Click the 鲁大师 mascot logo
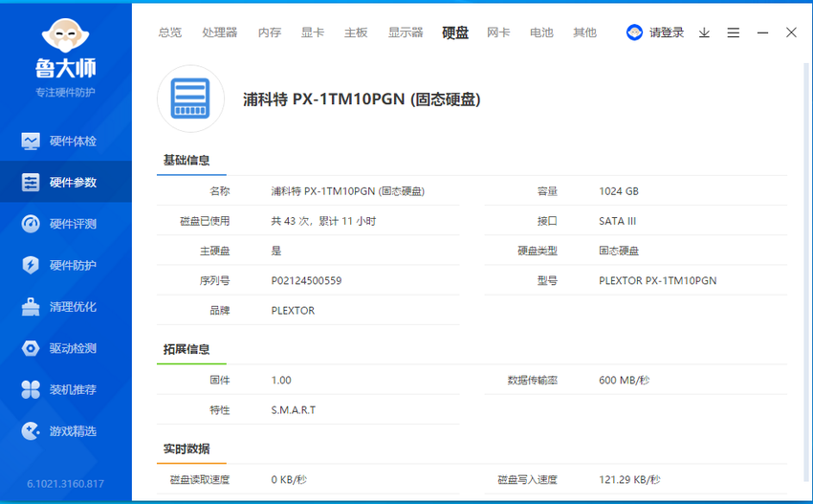This screenshot has height=504, width=813. point(65,35)
